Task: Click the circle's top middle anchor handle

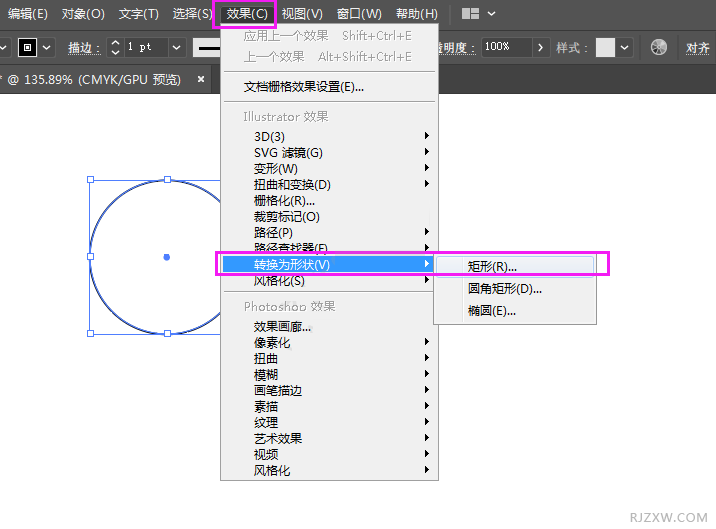Action: 168,180
